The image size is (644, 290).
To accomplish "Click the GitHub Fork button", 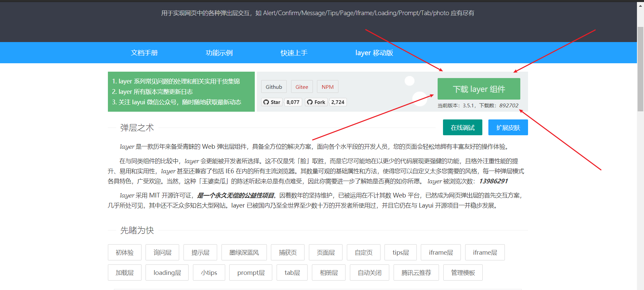I will click(316, 102).
